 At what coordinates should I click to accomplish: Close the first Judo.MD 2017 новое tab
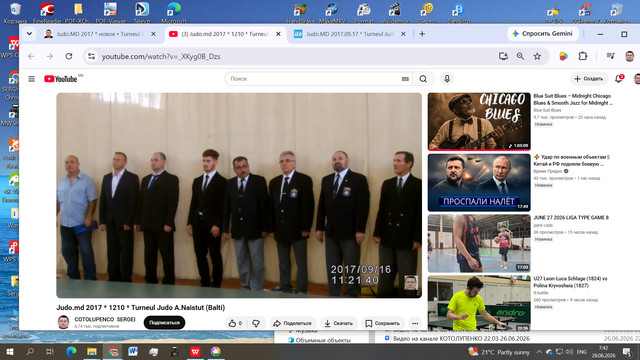pos(153,34)
